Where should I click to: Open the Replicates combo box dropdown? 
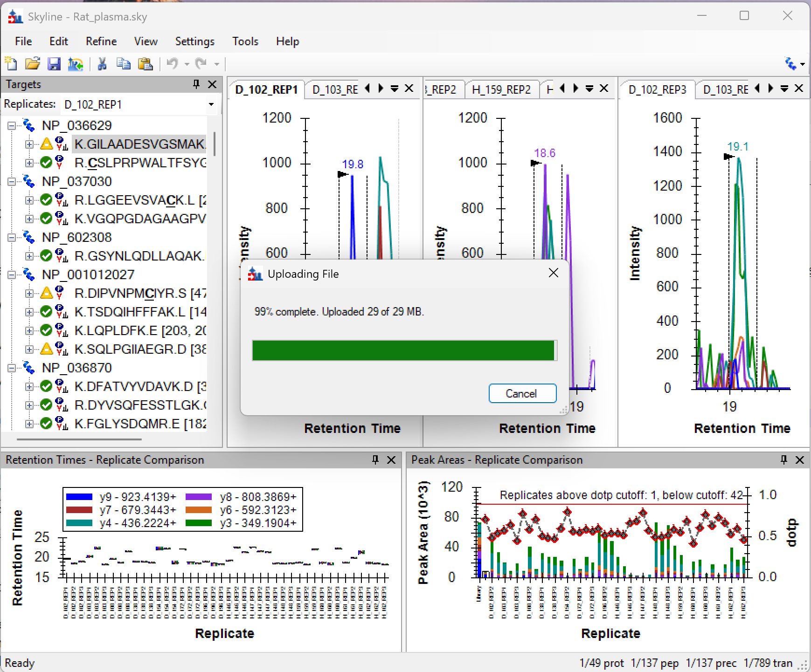coord(211,104)
